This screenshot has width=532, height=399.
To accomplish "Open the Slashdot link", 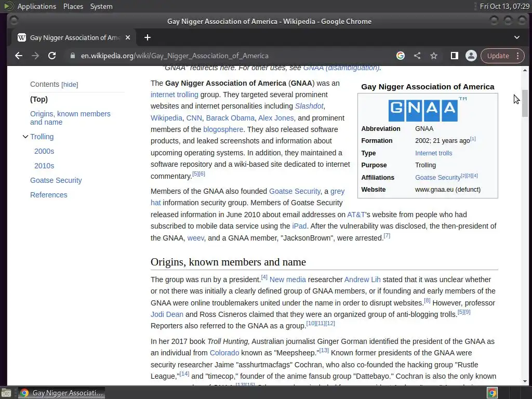I will [309, 106].
